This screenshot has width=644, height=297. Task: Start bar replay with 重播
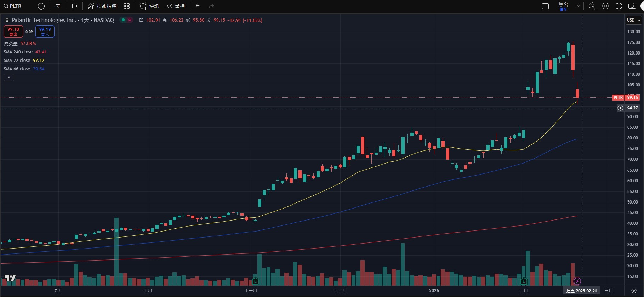(176, 6)
